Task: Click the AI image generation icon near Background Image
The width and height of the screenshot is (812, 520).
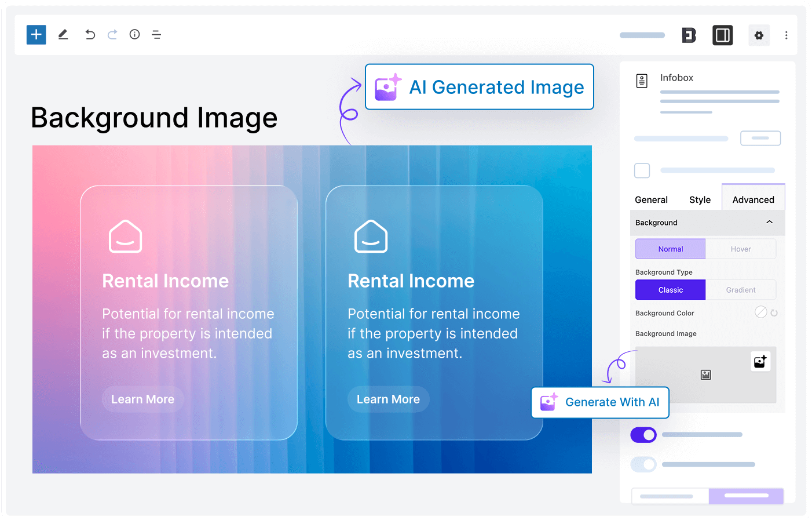Action: [x=760, y=361]
